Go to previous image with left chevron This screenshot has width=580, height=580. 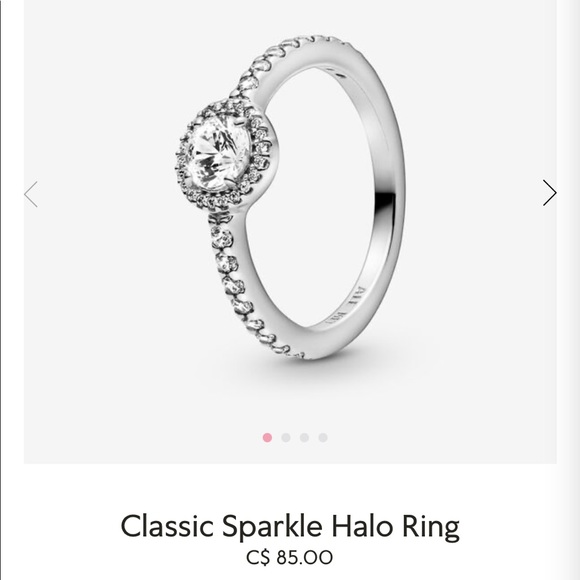coord(31,194)
